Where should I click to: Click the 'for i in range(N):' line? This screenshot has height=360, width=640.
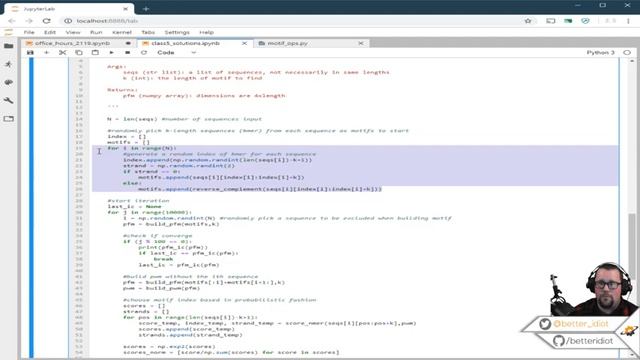click(142, 148)
